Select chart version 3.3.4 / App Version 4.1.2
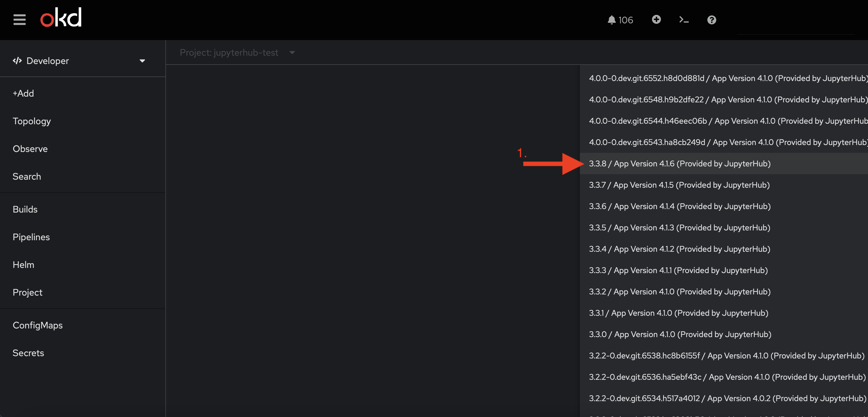The image size is (868, 417). pyautogui.click(x=724, y=249)
